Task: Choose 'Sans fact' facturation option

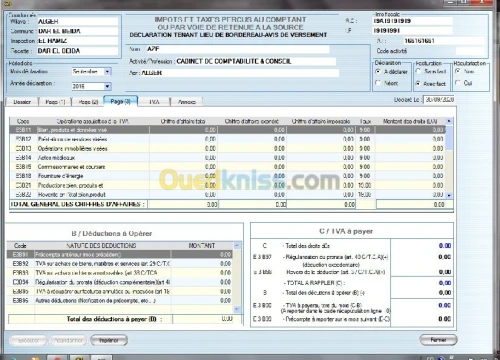Action: click(418, 71)
